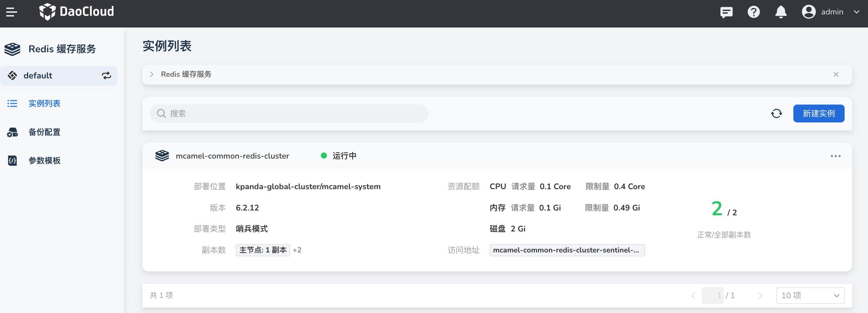Screen dimensions: 868x313
Task: Open the help question mark icon
Action: point(753,12)
